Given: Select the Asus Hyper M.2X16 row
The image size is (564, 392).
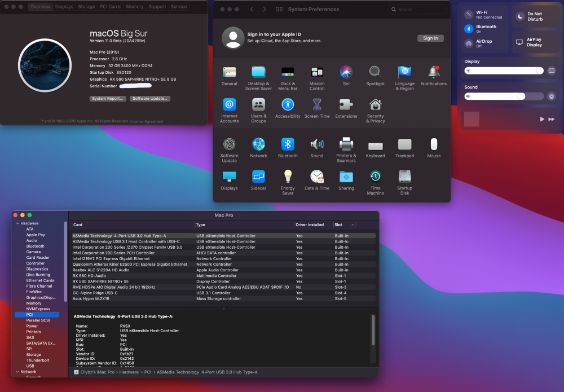Looking at the screenshot, I should 223,298.
